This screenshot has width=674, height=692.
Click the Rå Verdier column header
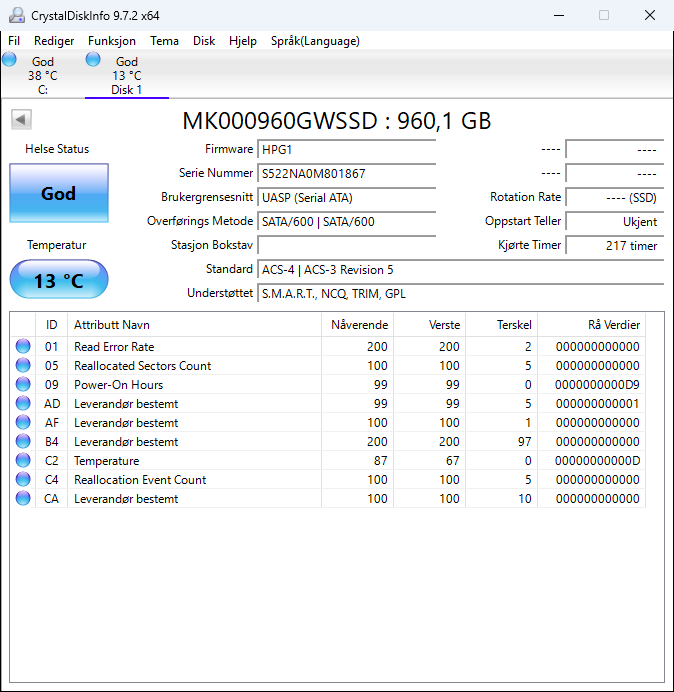point(591,325)
